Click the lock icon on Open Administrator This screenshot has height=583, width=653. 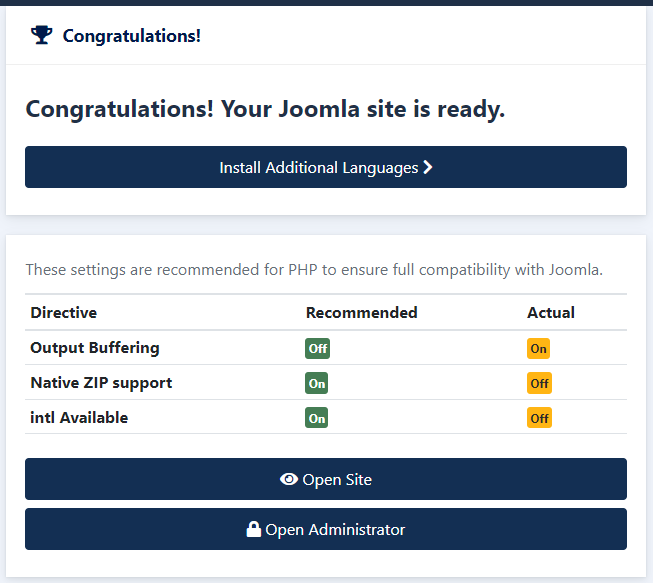coord(254,529)
